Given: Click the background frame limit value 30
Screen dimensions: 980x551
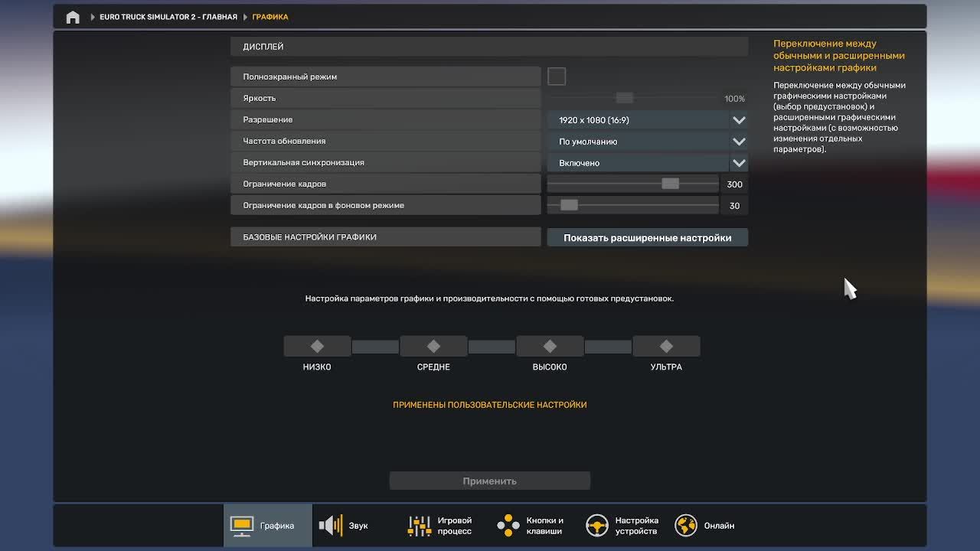Looking at the screenshot, I should (735, 206).
